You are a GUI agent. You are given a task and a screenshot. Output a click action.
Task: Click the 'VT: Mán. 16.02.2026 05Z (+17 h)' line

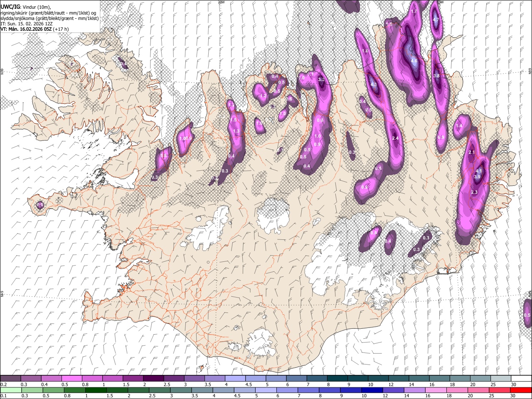(x=34, y=29)
